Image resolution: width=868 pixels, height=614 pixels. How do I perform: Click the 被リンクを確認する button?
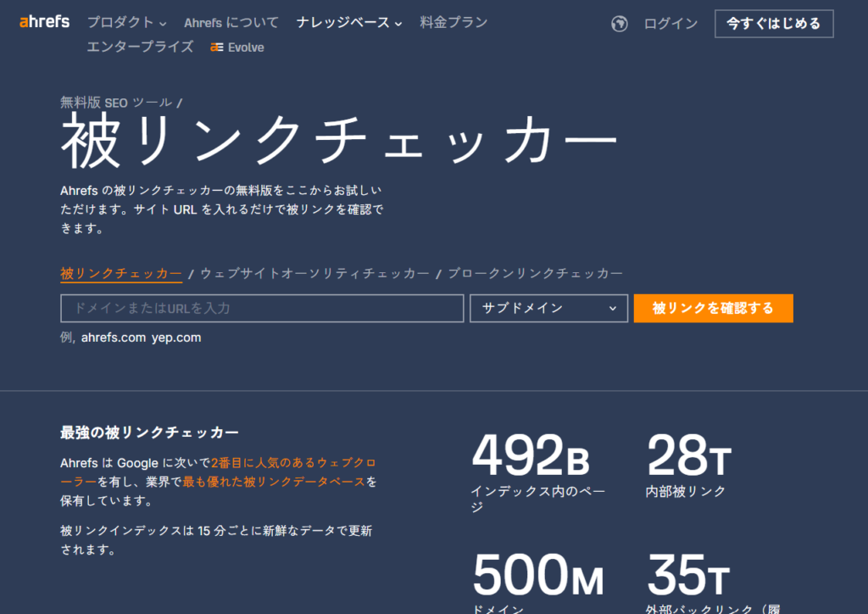[x=713, y=309]
